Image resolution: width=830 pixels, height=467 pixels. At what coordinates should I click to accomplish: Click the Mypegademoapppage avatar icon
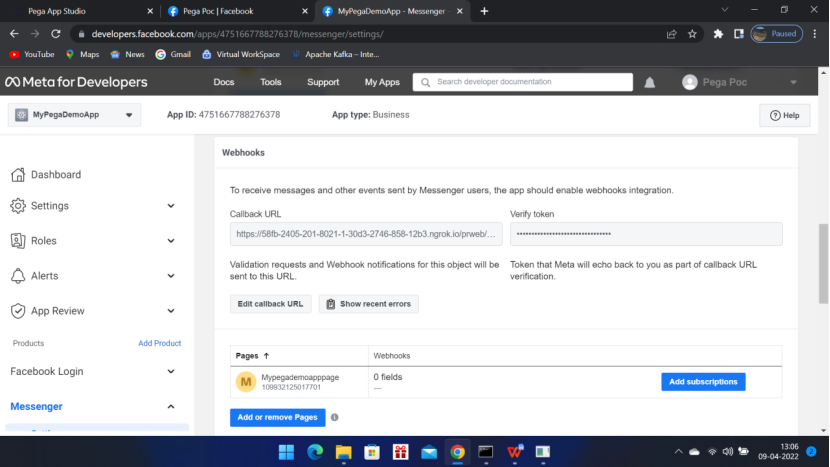[x=246, y=382]
